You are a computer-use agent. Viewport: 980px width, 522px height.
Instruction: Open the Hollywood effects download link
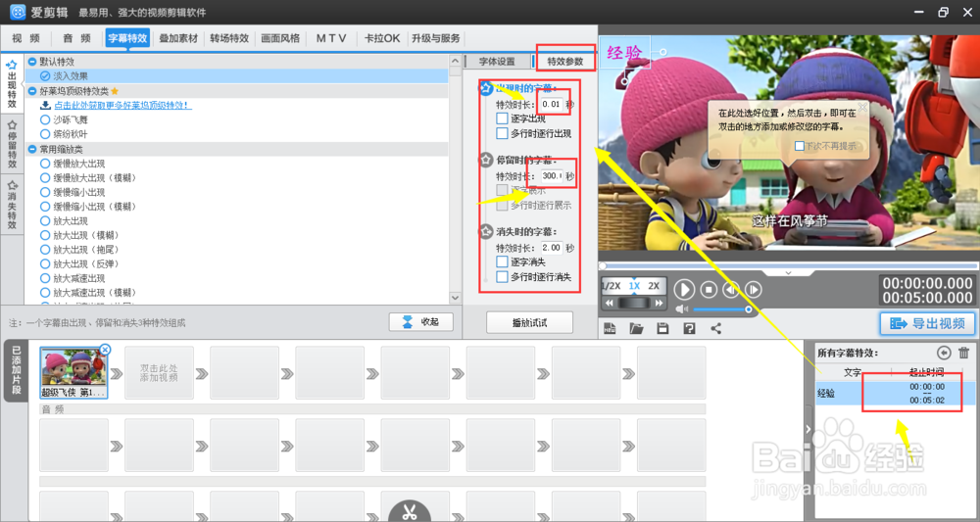(122, 105)
